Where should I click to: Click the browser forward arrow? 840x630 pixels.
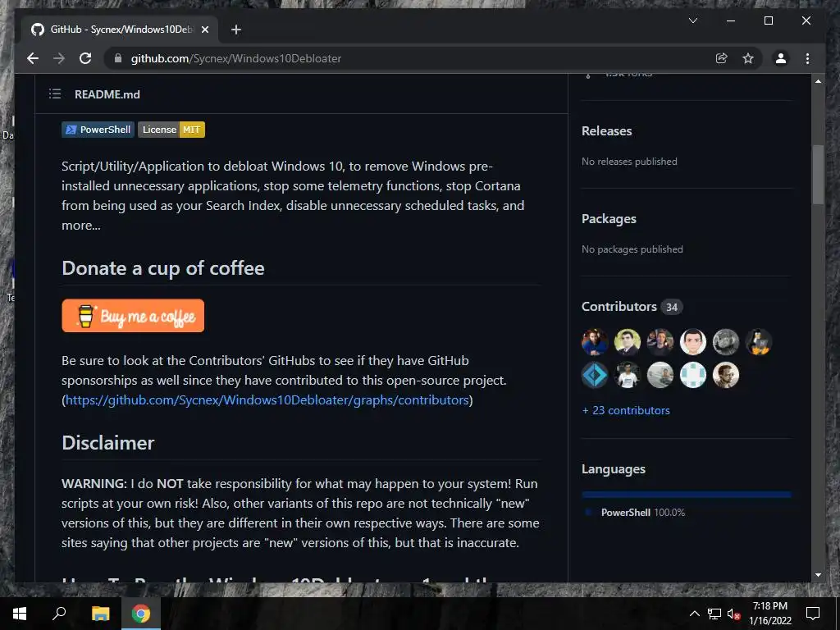point(59,58)
